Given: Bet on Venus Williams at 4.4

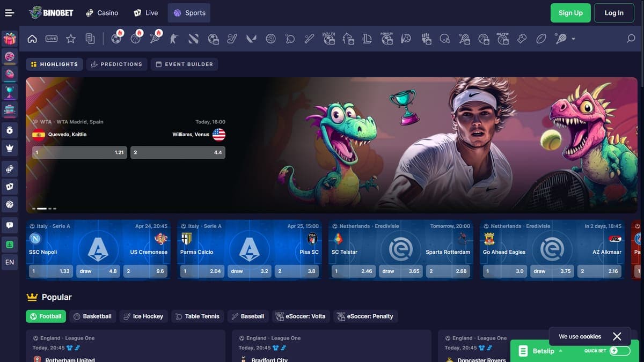Looking at the screenshot, I should coord(178,153).
